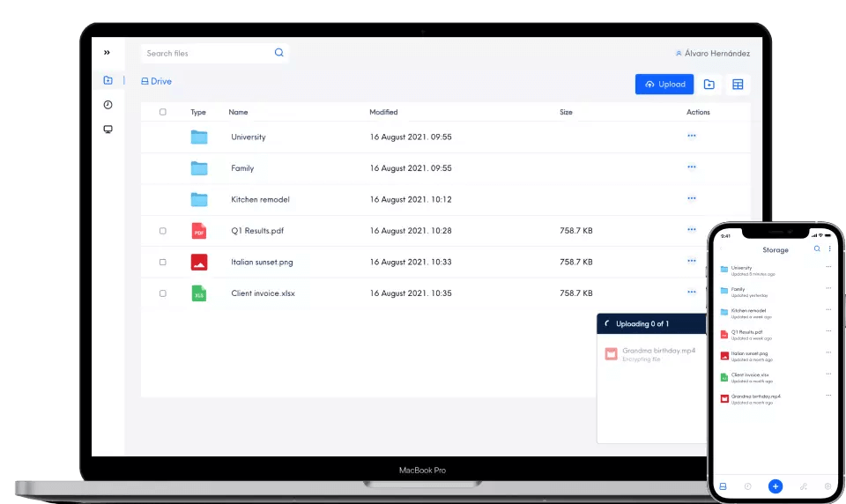Check the box for Q1 Results.pdf
Viewport: 846px width, 504px height.
click(x=162, y=231)
